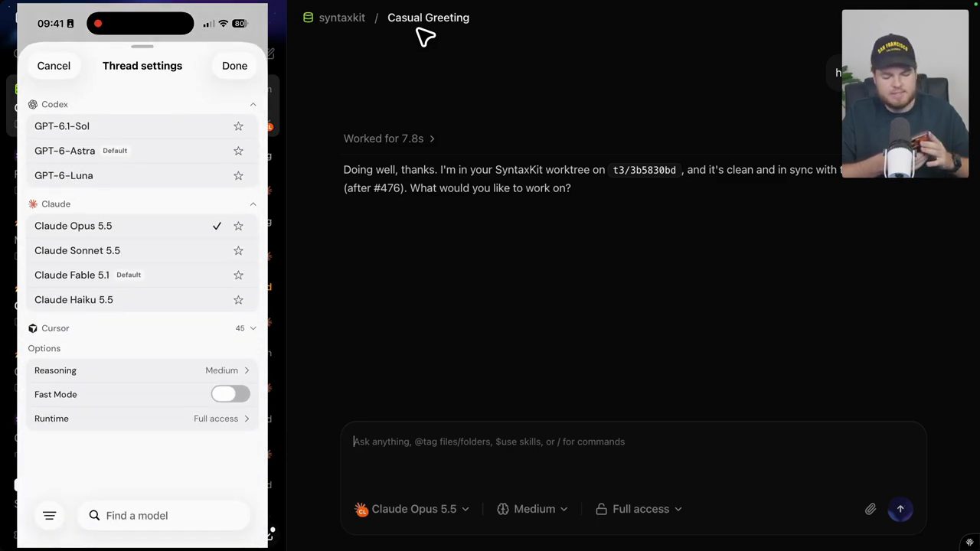Select the GPT-6.1-Sol model
Viewport: 980px width, 551px height.
[142, 126]
